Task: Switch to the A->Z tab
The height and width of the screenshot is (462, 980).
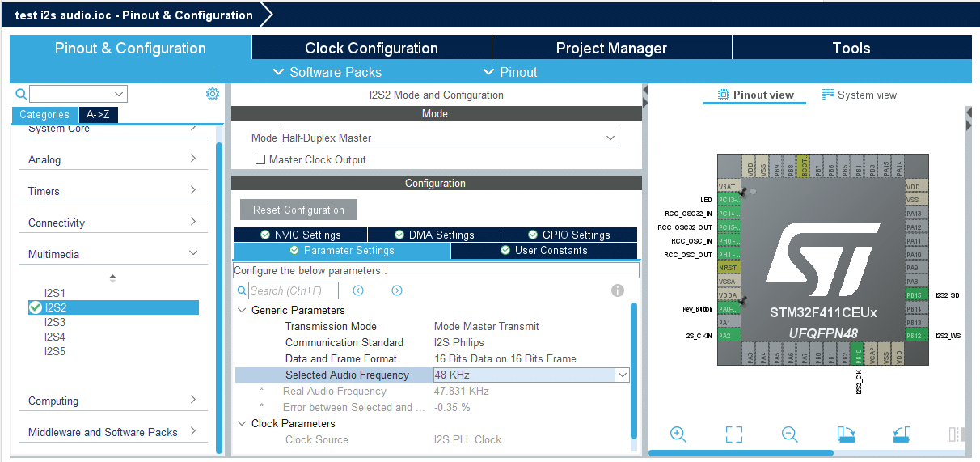Action: pyautogui.click(x=99, y=115)
